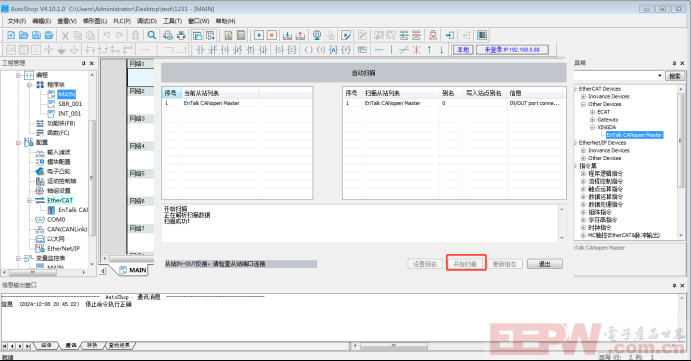The width and height of the screenshot is (691, 361).
Task: Open the 工具(T) menu
Action: point(172,21)
